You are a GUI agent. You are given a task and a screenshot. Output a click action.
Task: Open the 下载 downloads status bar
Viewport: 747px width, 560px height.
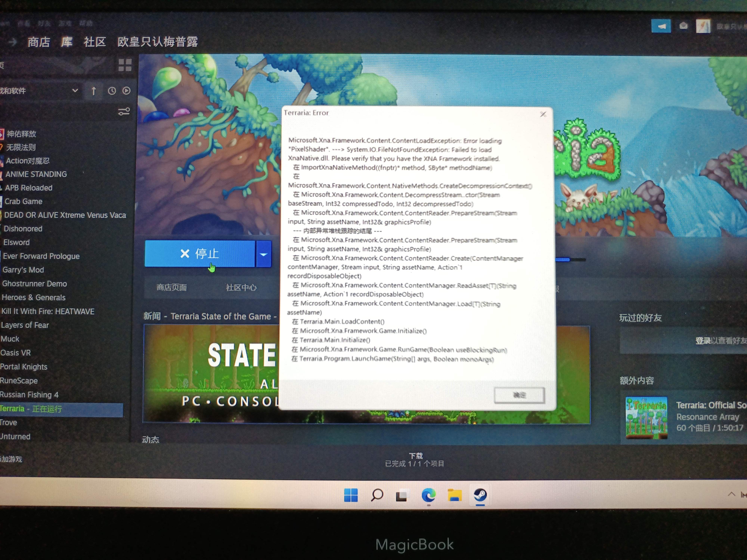coord(415,460)
